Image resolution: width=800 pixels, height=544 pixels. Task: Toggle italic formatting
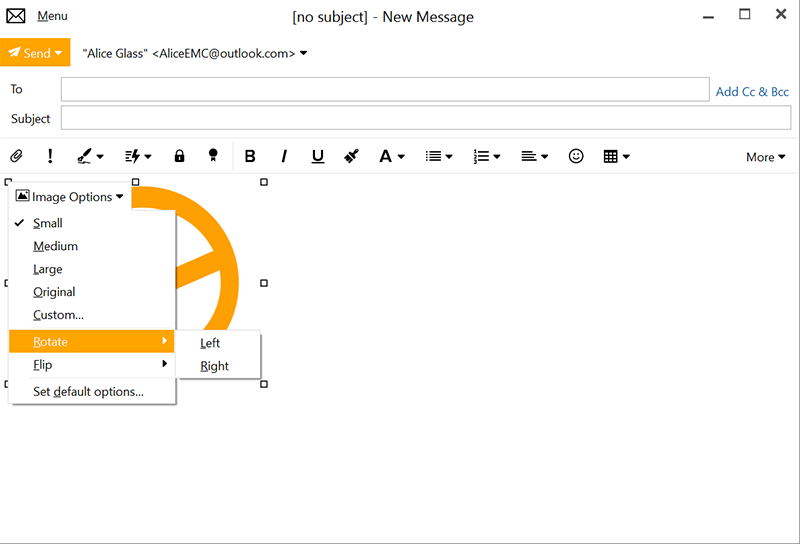coord(284,156)
